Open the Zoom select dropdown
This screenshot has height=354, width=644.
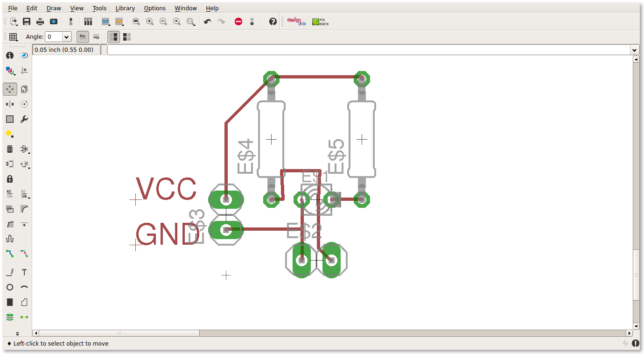click(x=190, y=21)
